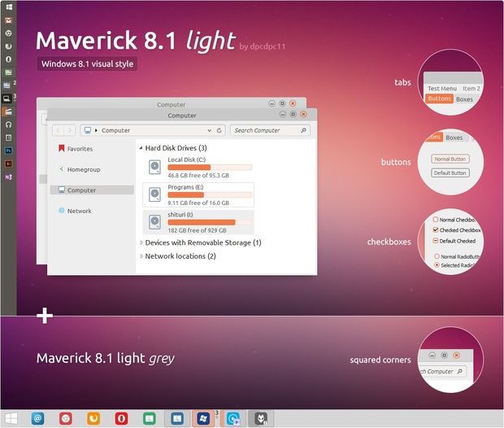Image resolution: width=504 pixels, height=428 pixels.
Task: Click the "Programs (E:)" drive label
Action: point(185,187)
